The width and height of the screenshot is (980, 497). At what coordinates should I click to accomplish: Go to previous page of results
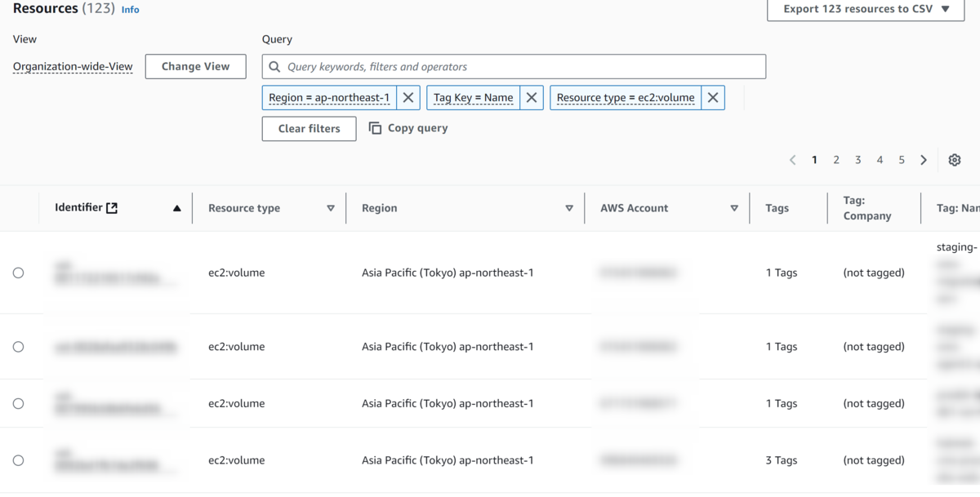(x=792, y=160)
